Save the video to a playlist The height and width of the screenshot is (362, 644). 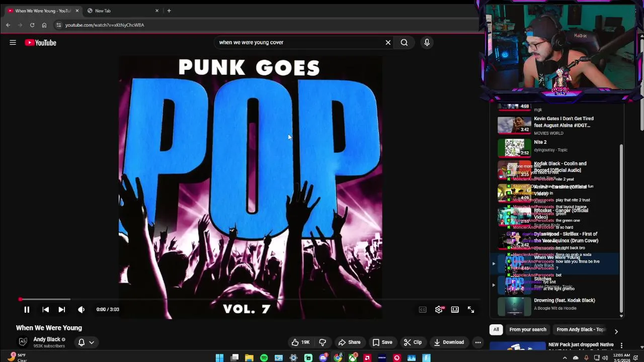(382, 342)
